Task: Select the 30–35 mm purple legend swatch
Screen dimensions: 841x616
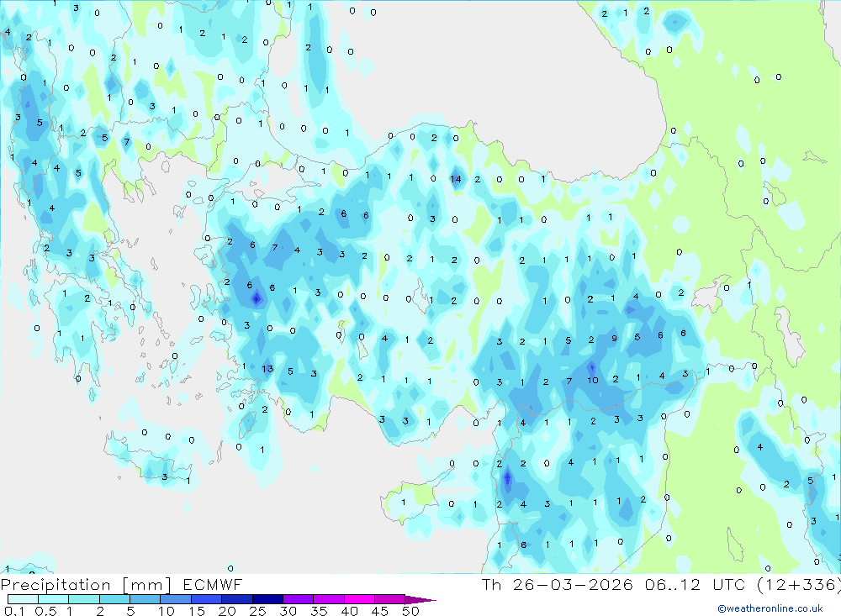Action: (x=298, y=599)
